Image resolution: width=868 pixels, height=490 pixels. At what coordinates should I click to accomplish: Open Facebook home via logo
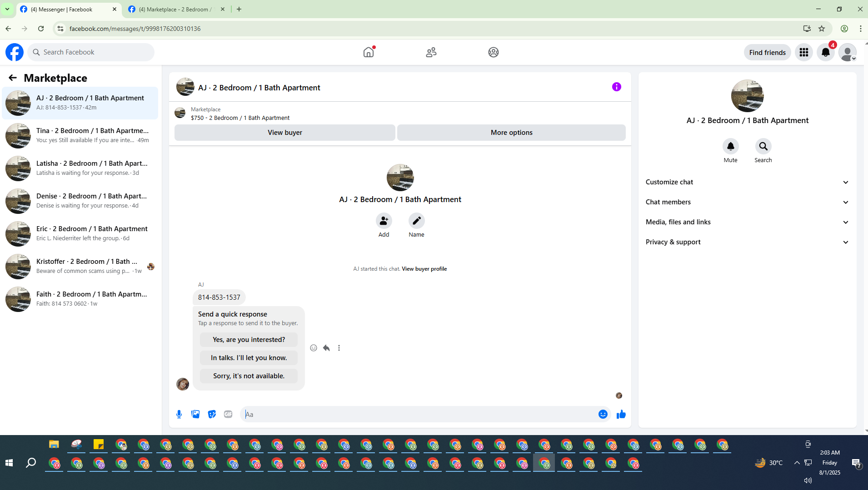(15, 52)
